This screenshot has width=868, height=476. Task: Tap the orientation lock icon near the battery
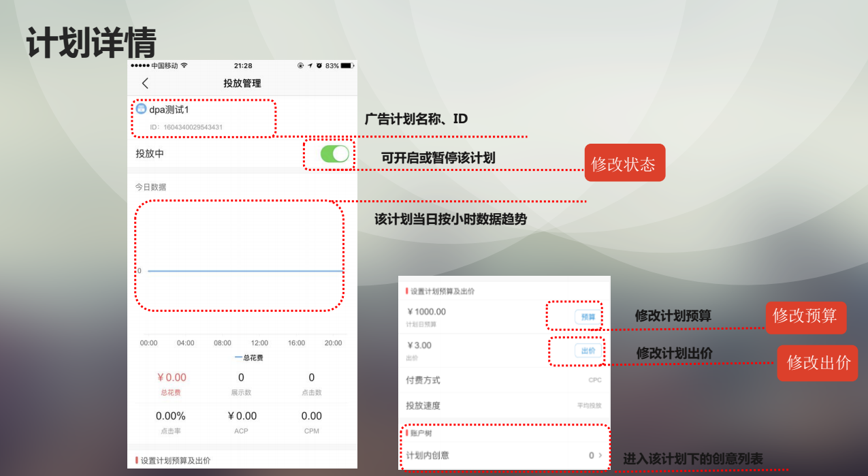[300, 66]
